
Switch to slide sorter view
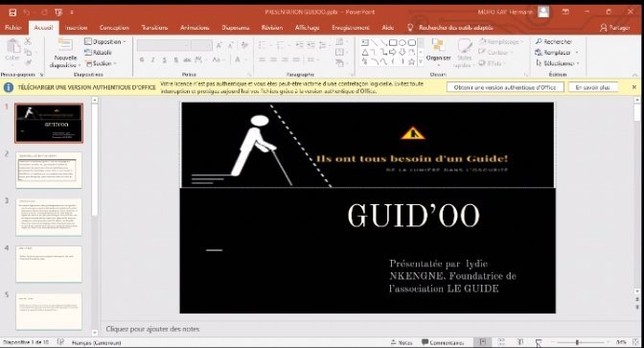[x=501, y=342]
